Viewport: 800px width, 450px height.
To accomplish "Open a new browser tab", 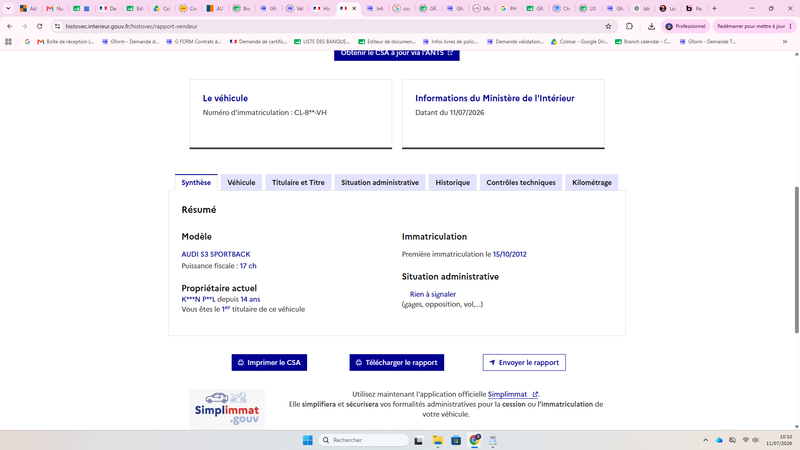I will pos(714,9).
